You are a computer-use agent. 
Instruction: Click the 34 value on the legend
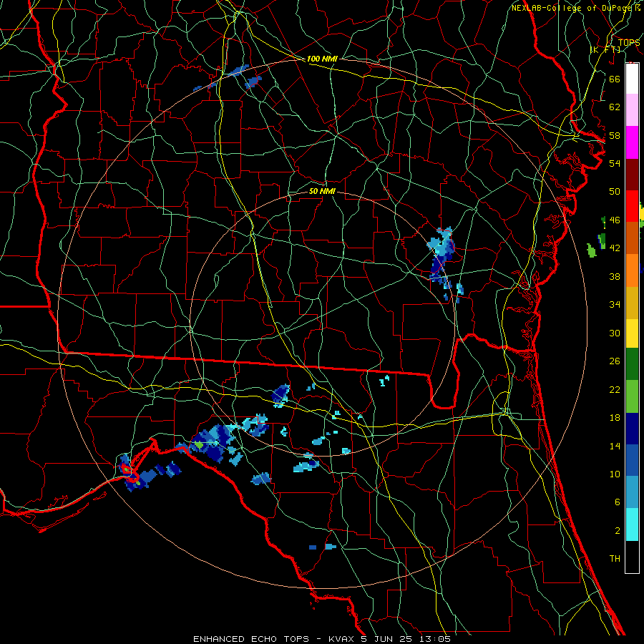tap(615, 305)
